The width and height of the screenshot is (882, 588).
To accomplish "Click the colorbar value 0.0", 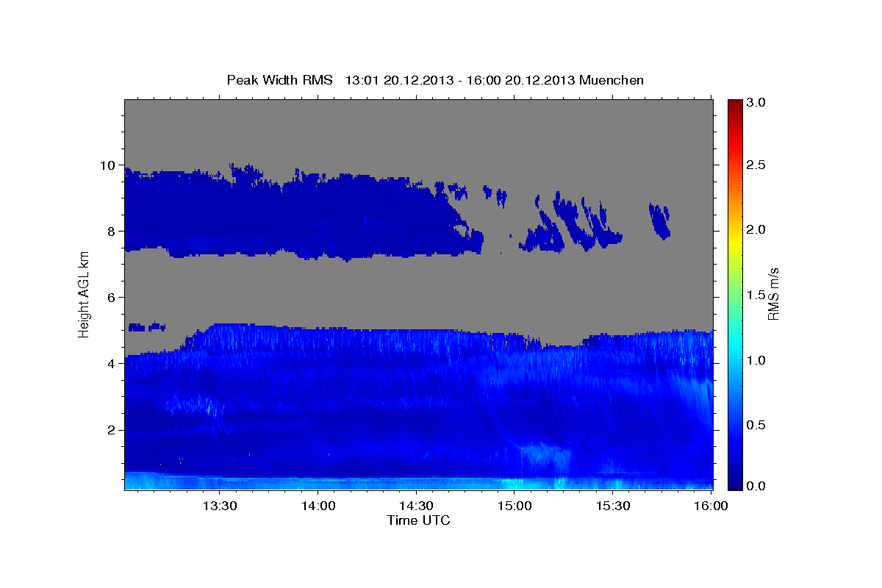I will 756,485.
